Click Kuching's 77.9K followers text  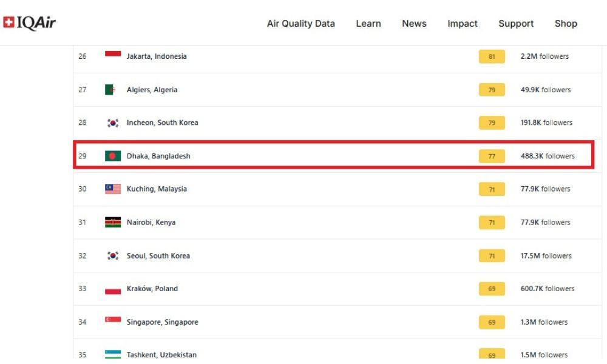pos(545,189)
